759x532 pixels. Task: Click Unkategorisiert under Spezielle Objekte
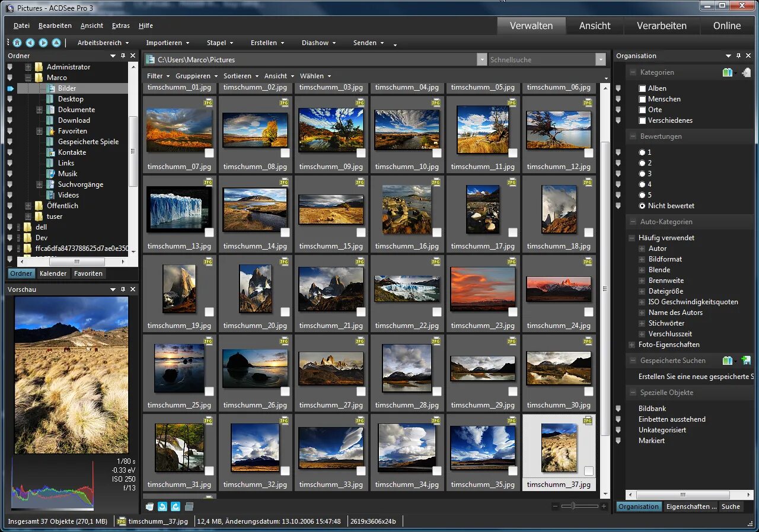[662, 430]
